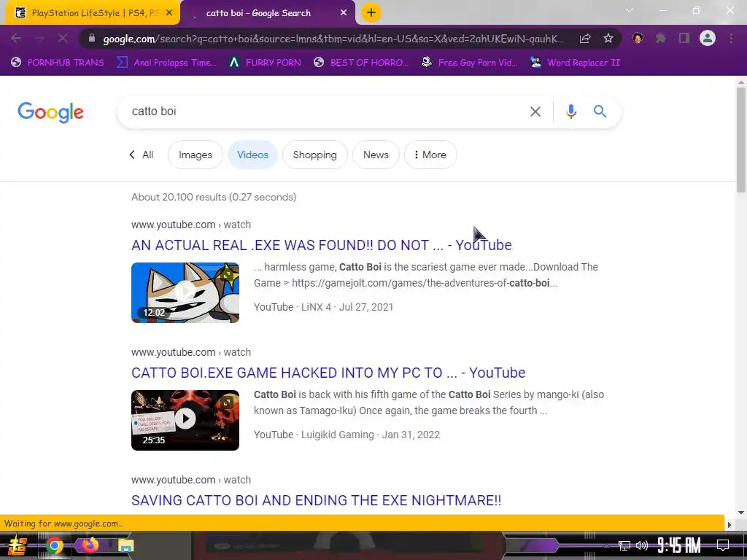Close the catto boi Google Search tab
Screen dimensions: 747x560
344,13
